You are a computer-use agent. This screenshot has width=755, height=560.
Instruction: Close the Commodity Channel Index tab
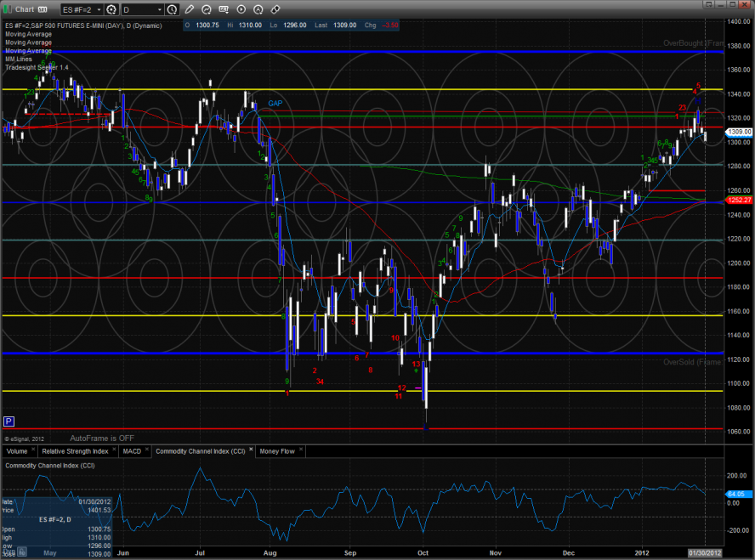251,450
